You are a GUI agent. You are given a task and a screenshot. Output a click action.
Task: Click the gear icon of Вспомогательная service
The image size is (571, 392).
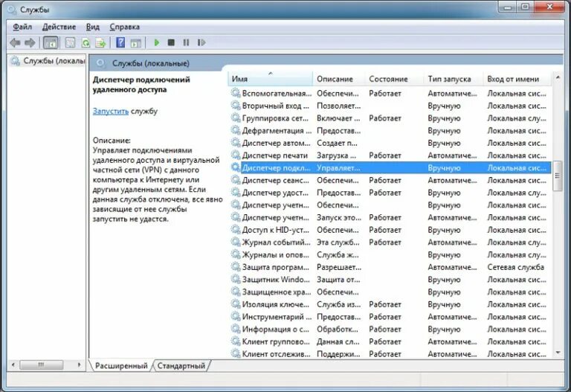236,93
